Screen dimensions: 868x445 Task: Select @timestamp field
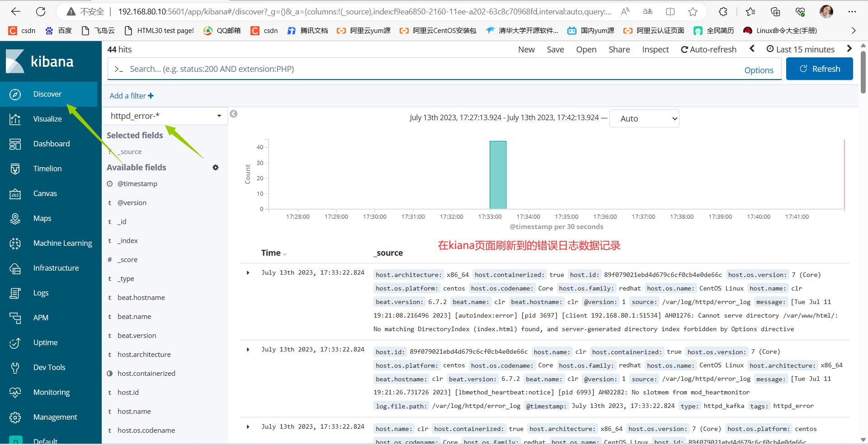point(137,184)
